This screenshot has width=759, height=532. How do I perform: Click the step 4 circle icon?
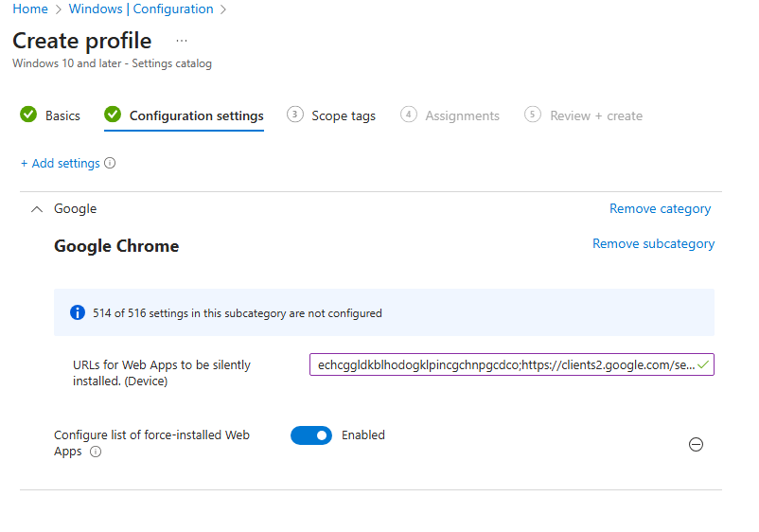click(409, 115)
